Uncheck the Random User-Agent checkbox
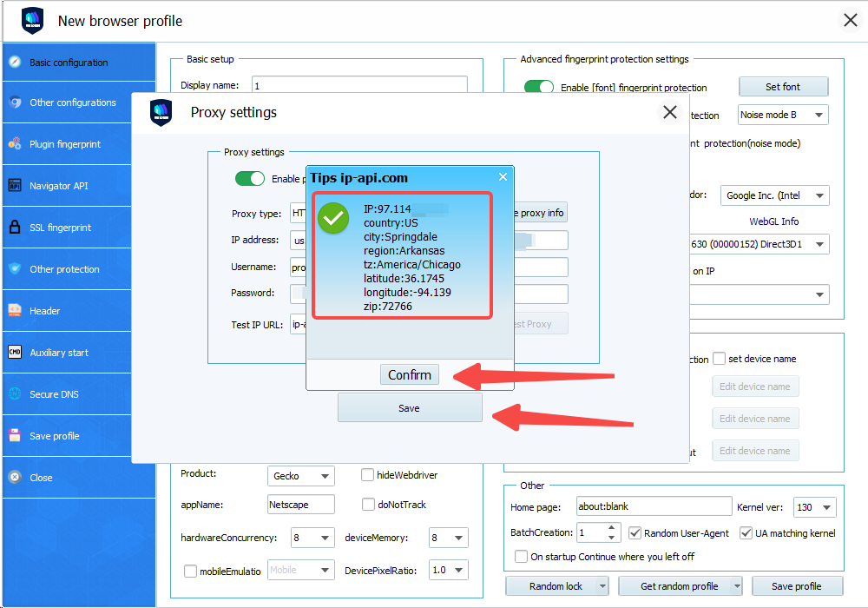868x608 pixels. pyautogui.click(x=635, y=532)
